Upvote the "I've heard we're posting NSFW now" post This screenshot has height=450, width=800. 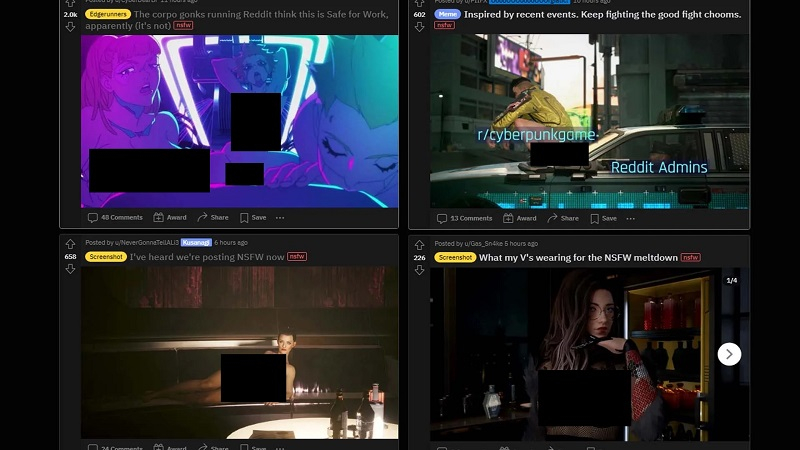pos(70,243)
